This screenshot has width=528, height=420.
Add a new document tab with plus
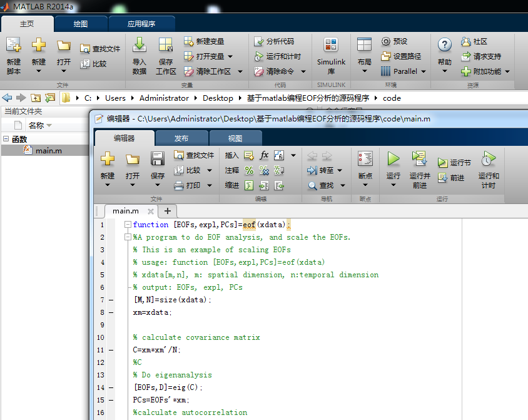pos(168,211)
